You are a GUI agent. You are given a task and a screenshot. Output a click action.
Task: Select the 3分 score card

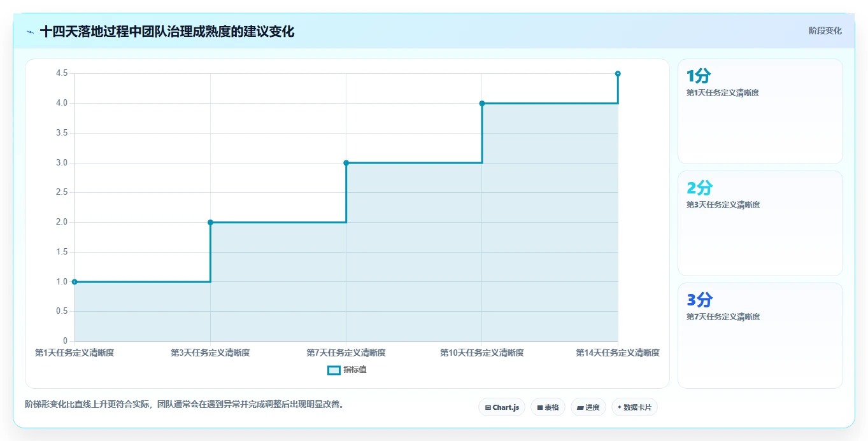tap(760, 335)
